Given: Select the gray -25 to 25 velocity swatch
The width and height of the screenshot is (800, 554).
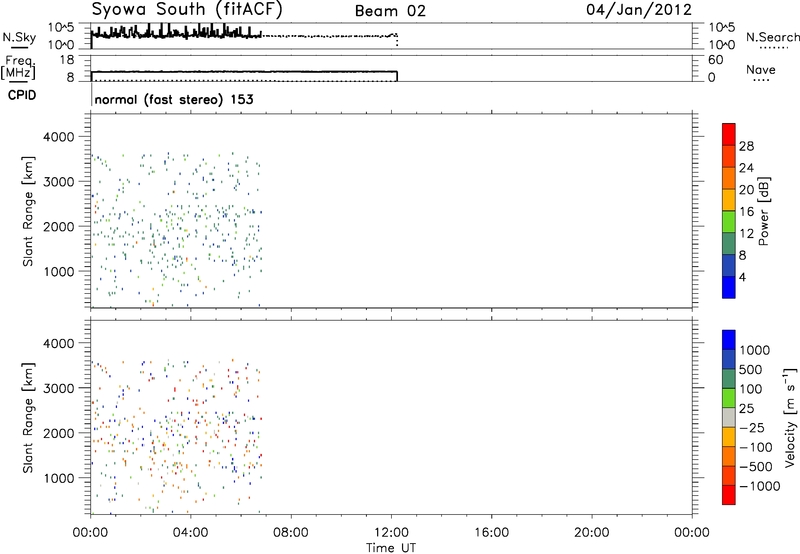Looking at the screenshot, I should [729, 417].
